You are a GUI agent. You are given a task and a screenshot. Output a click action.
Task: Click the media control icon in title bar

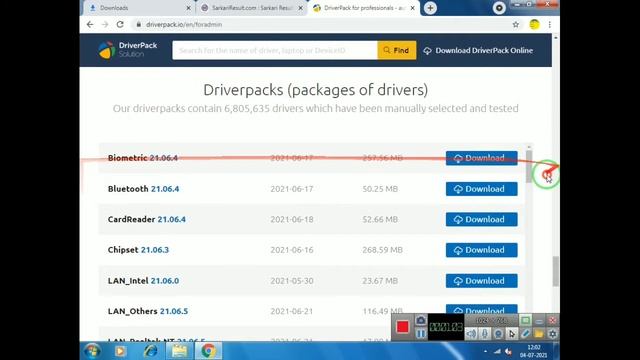(499, 8)
